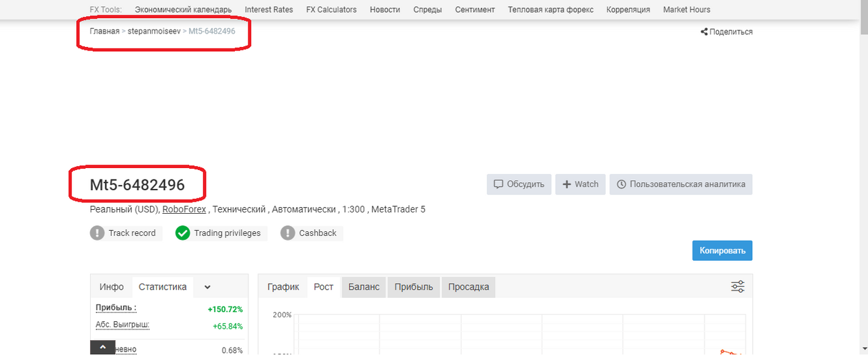868x361 pixels.
Task: Click the Cashback label
Action: pyautogui.click(x=318, y=233)
